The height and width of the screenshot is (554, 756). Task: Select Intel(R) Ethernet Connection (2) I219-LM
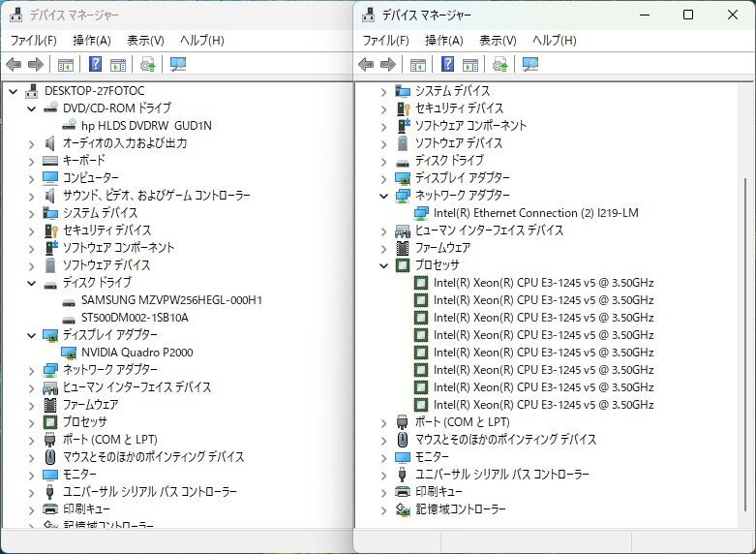[536, 213]
